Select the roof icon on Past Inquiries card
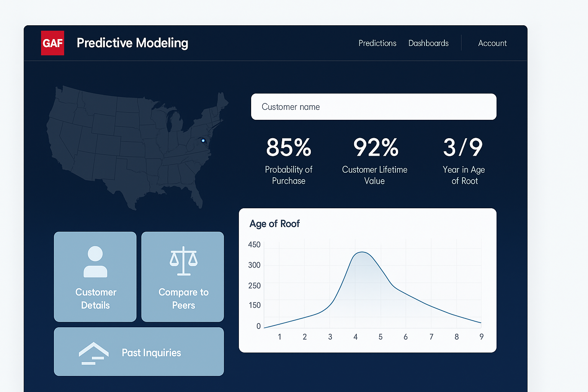The width and height of the screenshot is (588, 392). point(94,353)
